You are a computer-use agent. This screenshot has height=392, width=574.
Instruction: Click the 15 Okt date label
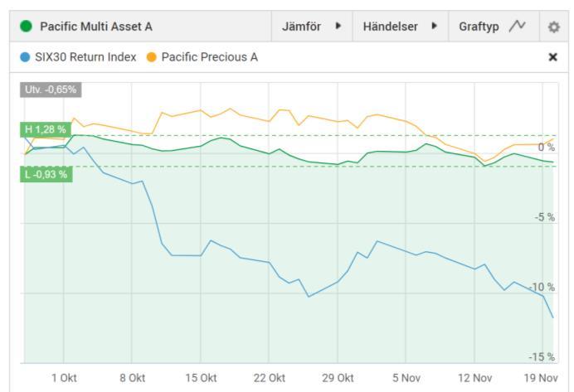(x=201, y=378)
